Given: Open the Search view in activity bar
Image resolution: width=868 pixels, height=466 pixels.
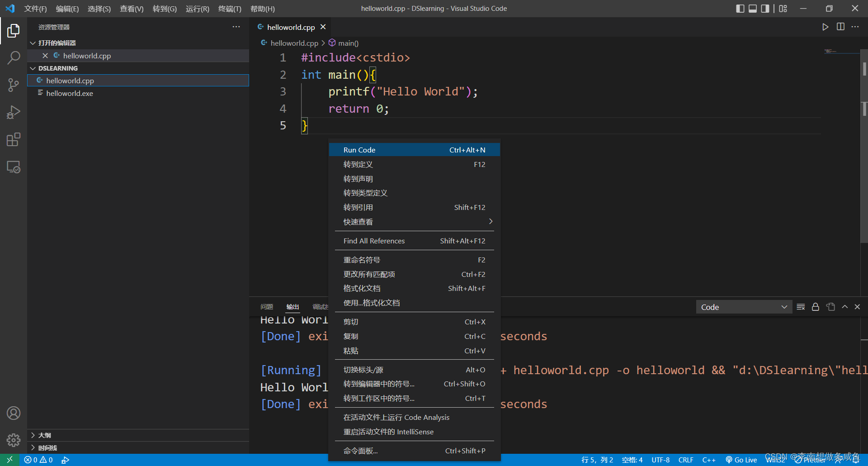Looking at the screenshot, I should (14, 58).
